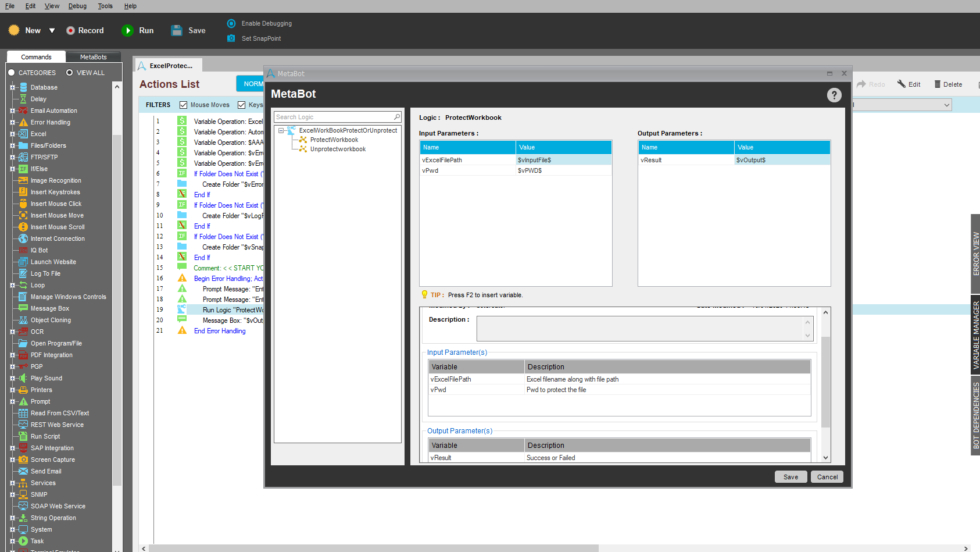
Task: Click the Cancel button in MetaBot dialog
Action: 827,477
